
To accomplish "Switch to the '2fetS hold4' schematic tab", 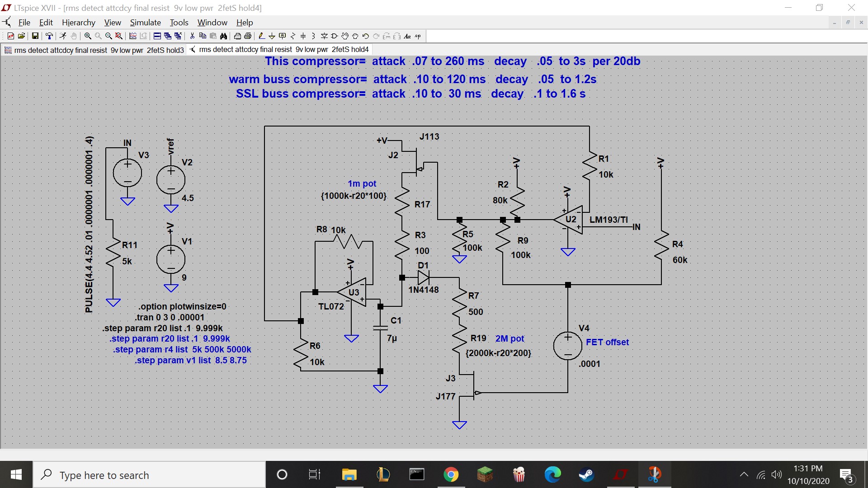I will tap(279, 50).
